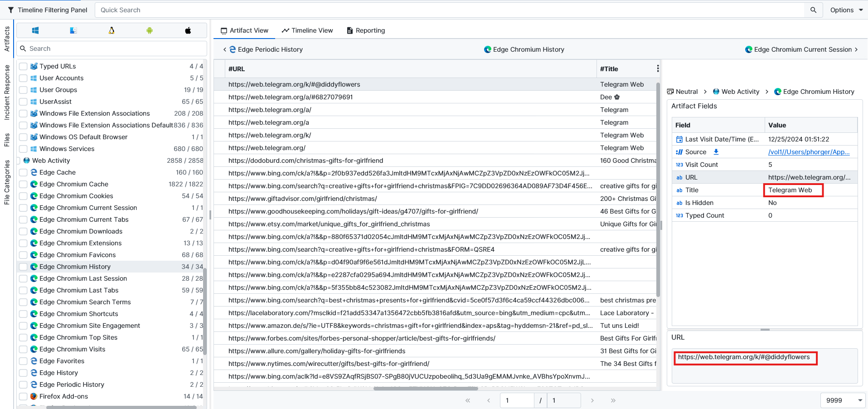This screenshot has height=409, width=868.
Task: Select the Android platform filter icon
Action: [150, 30]
